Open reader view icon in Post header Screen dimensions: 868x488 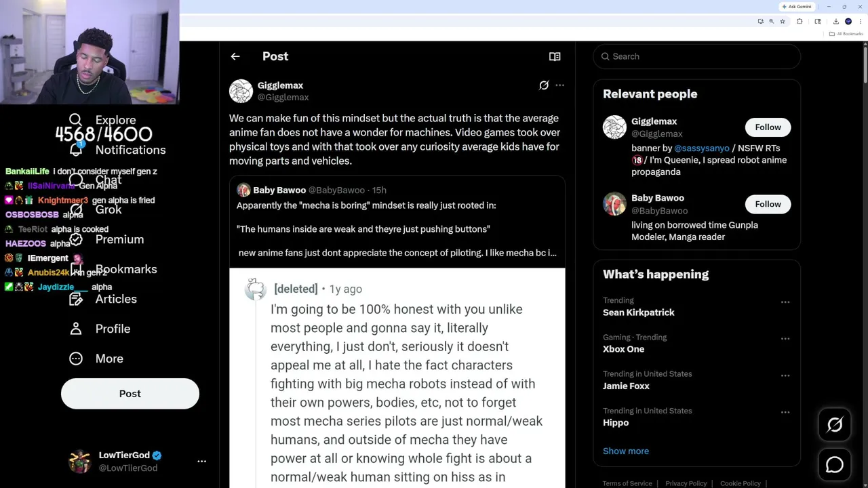pos(555,56)
